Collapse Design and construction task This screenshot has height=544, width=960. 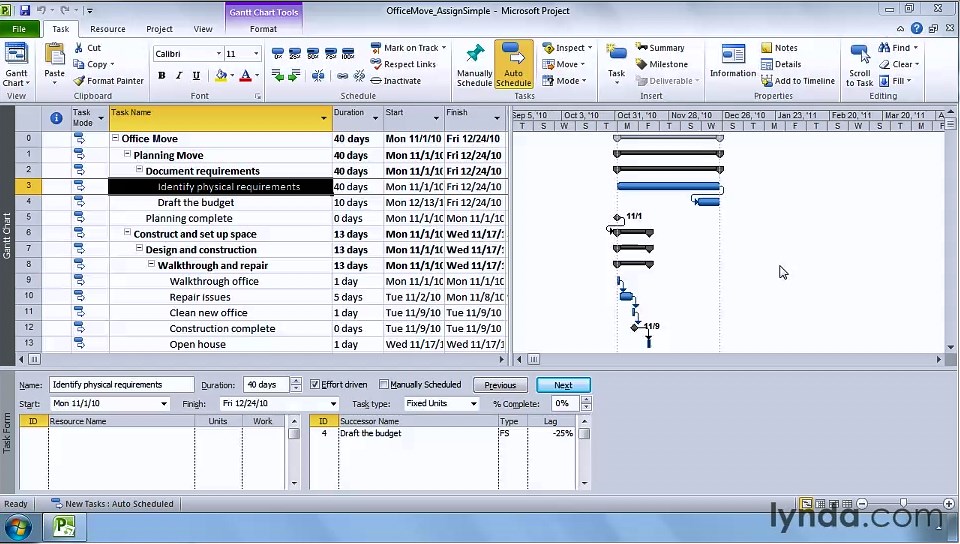click(x=139, y=248)
